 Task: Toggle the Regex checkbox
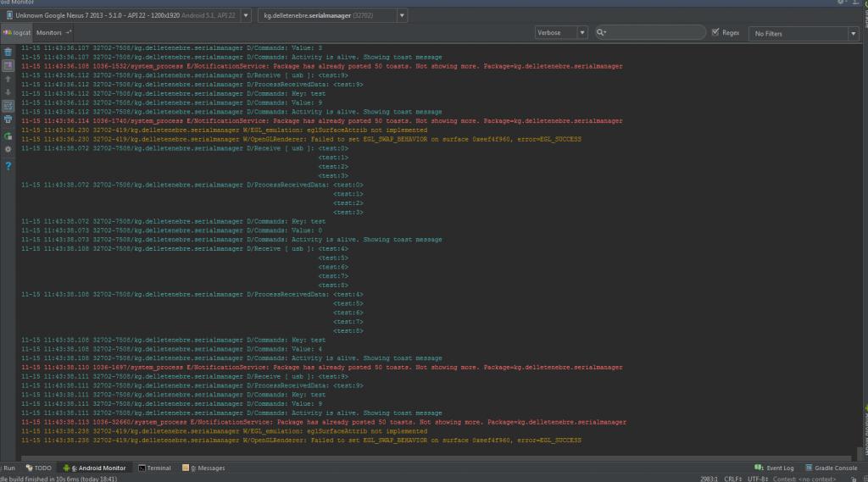(715, 32)
